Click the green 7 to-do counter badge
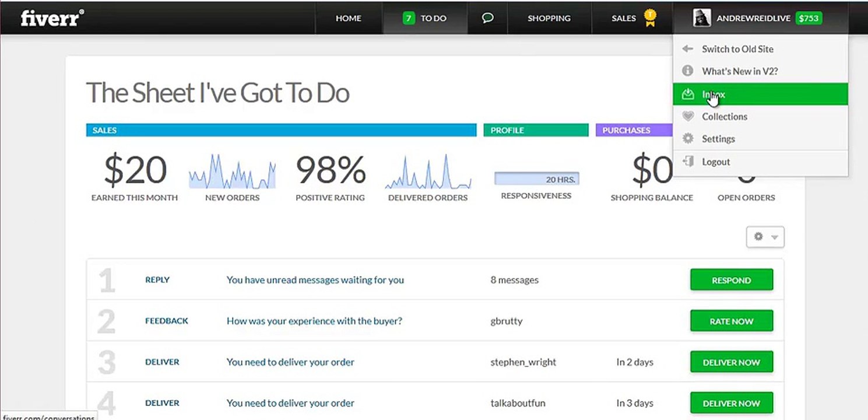This screenshot has width=868, height=420. 409,18
